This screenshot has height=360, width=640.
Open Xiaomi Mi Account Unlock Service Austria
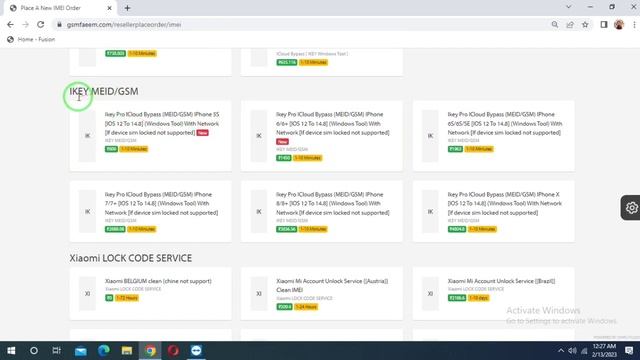pos(322,293)
